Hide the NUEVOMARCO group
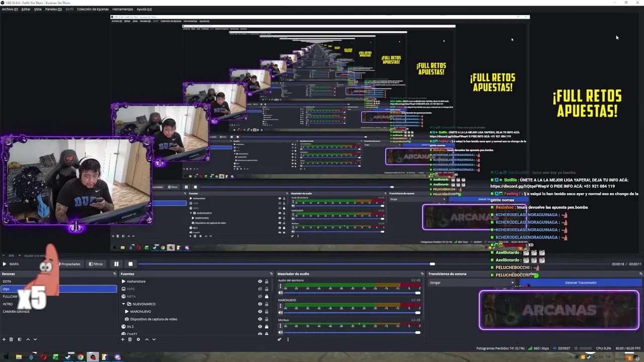 click(260, 304)
